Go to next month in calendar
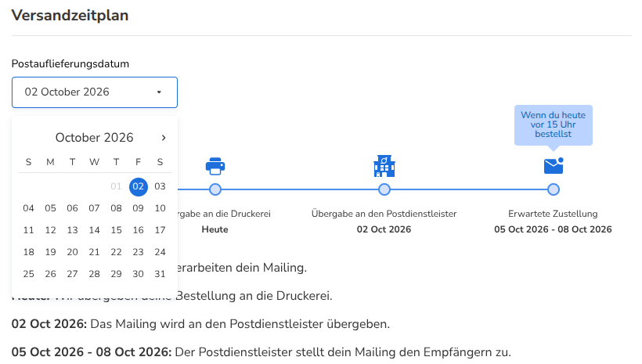Viewport: 642px width, 364px height. coord(164,138)
